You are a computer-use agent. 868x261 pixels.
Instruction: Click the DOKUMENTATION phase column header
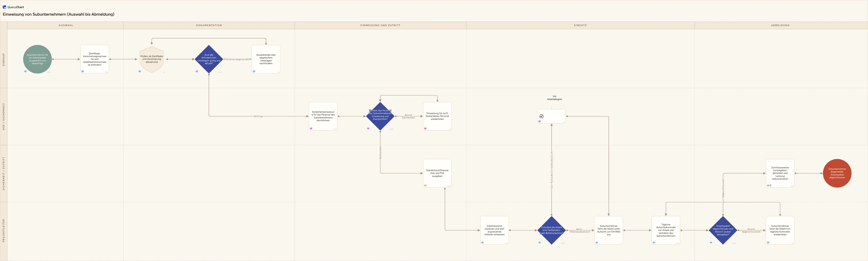point(209,25)
